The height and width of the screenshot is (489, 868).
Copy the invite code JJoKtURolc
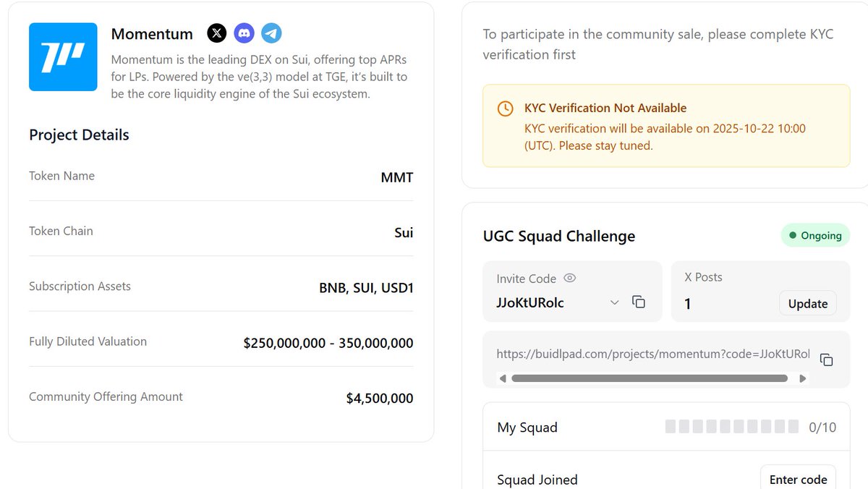tap(639, 302)
